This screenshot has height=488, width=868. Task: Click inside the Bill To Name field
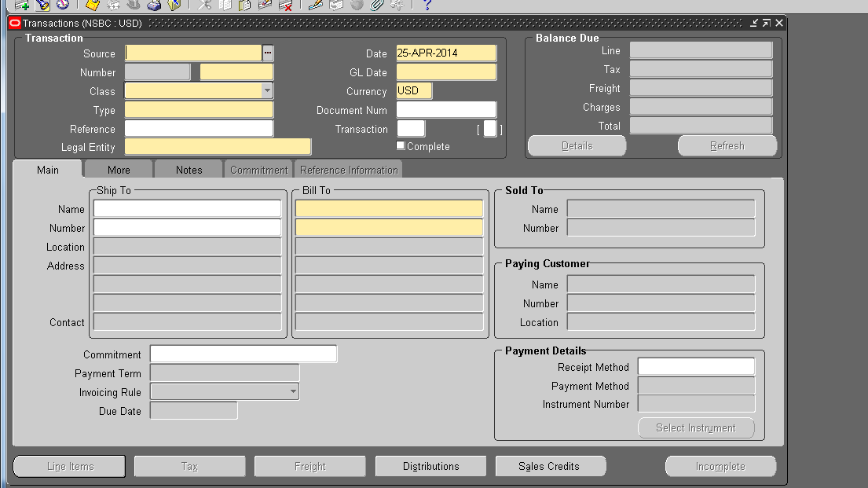[x=390, y=207]
